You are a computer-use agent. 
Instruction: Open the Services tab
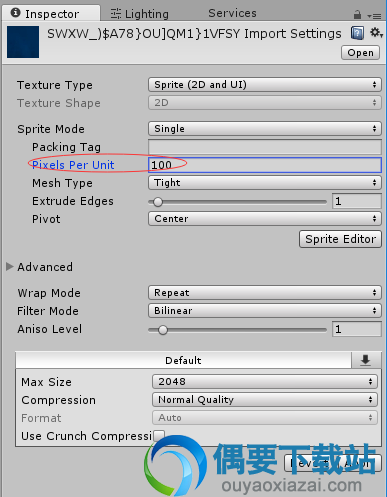pyautogui.click(x=232, y=13)
